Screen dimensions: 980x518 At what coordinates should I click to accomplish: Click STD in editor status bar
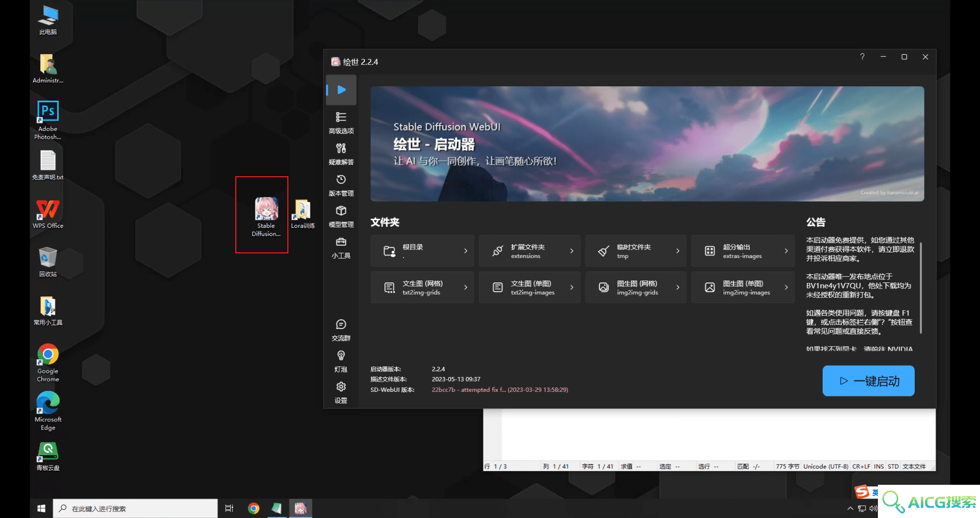(x=893, y=466)
